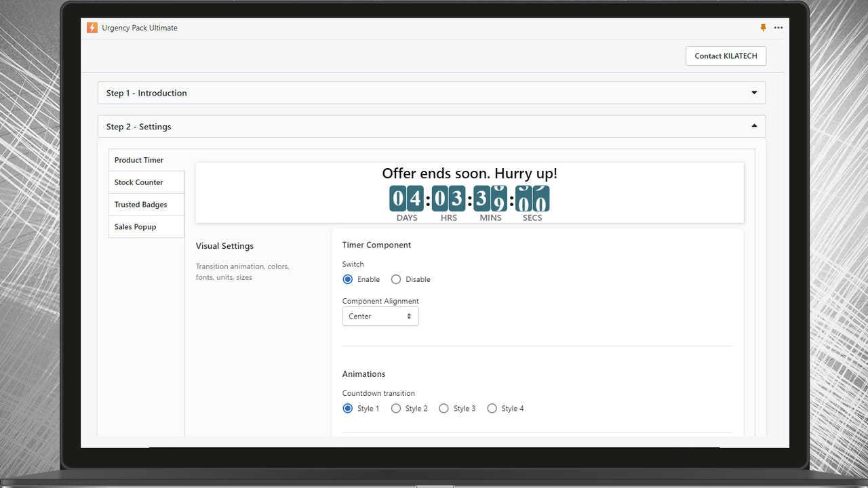Select Style 2 countdown transition
The width and height of the screenshot is (868, 488).
pos(396,408)
